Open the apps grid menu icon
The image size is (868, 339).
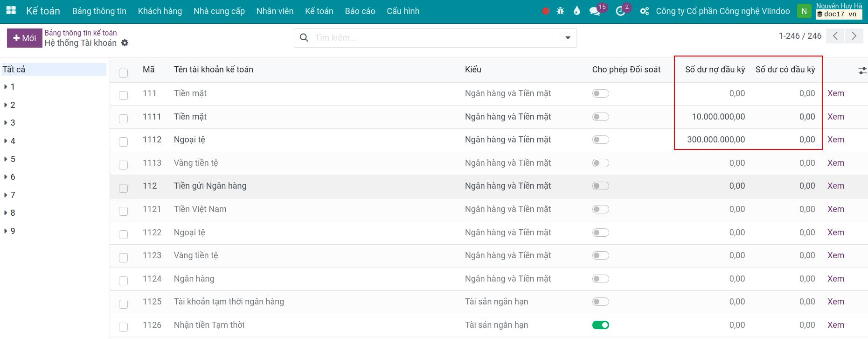11,10
